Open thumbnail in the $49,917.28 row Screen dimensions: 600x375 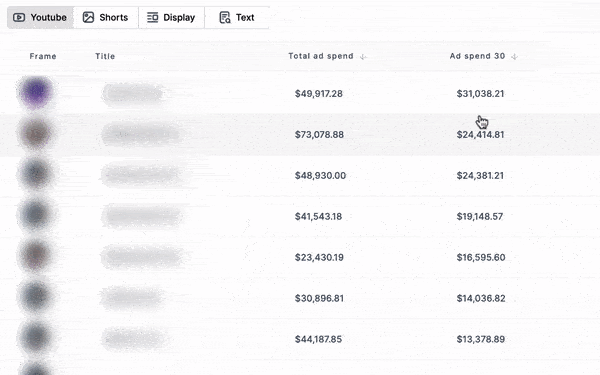tap(36, 93)
